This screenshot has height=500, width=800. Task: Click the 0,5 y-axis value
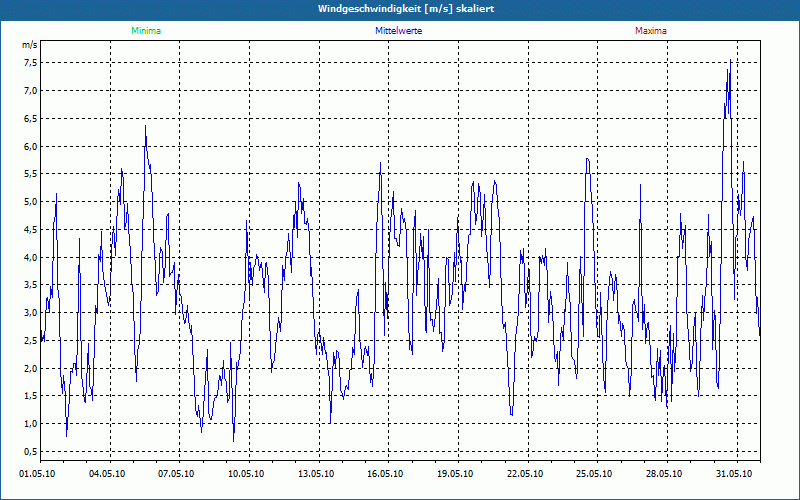pos(31,452)
